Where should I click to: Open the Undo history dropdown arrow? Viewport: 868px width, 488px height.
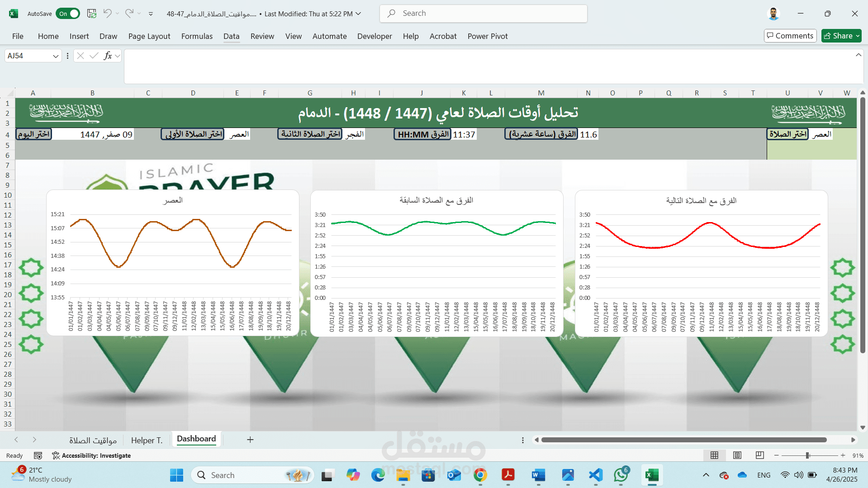click(118, 14)
